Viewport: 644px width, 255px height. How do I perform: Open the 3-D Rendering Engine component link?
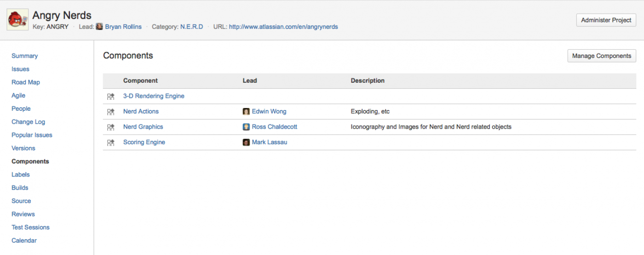click(x=154, y=96)
